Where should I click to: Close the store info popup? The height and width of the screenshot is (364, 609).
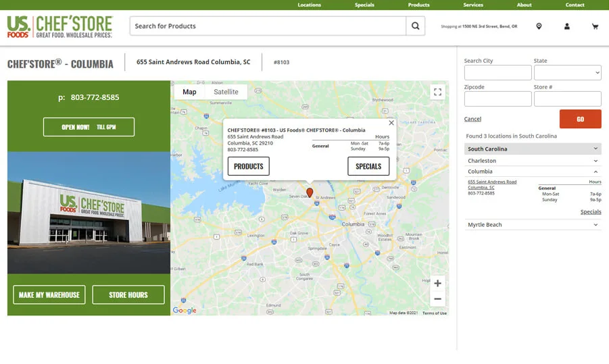point(391,123)
